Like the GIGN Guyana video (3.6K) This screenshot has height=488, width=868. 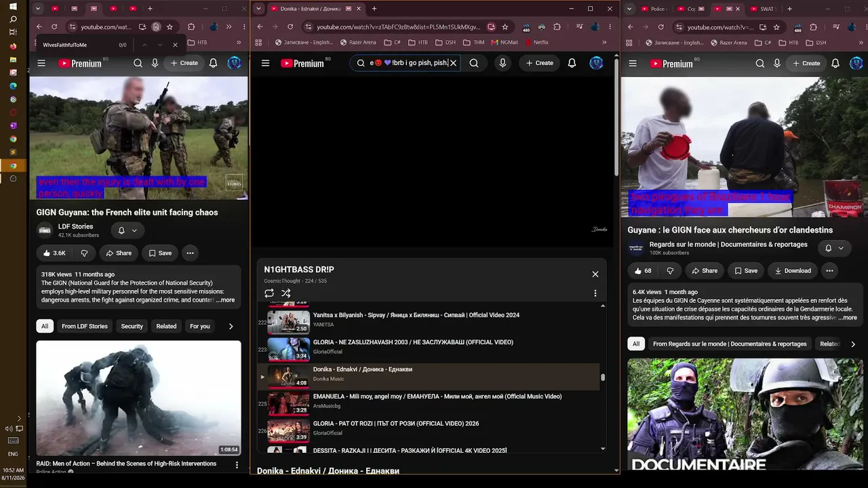pyautogui.click(x=54, y=253)
